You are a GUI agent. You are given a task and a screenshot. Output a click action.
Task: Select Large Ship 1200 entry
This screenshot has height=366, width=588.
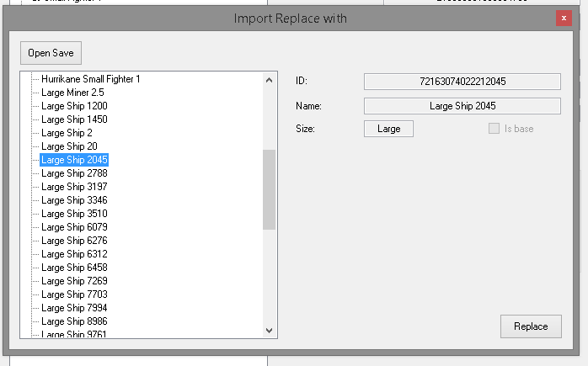74,106
